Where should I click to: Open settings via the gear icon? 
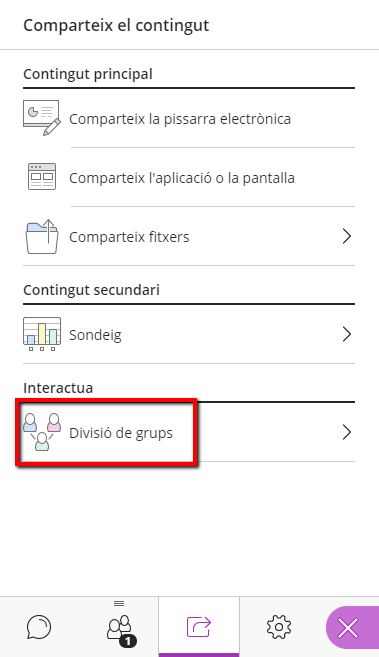click(278, 627)
